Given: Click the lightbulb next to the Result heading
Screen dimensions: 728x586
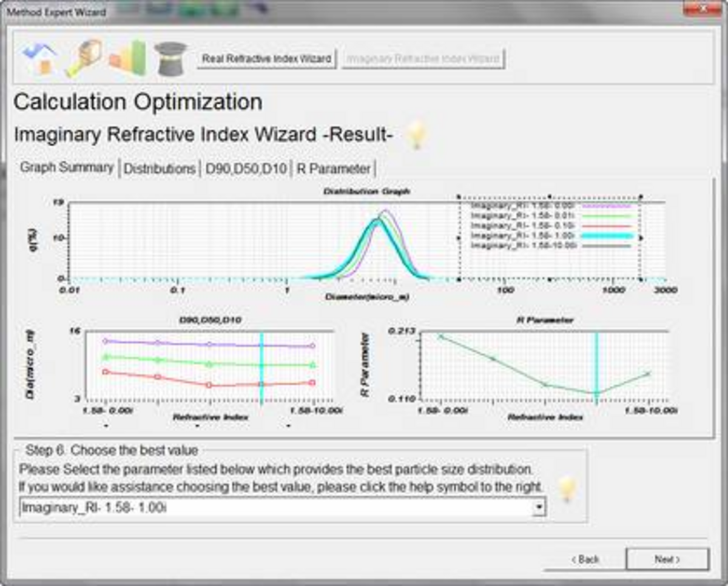Looking at the screenshot, I should (x=417, y=135).
